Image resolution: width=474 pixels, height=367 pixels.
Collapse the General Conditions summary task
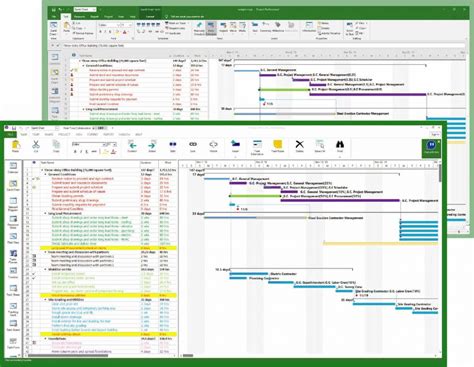[x=46, y=174]
